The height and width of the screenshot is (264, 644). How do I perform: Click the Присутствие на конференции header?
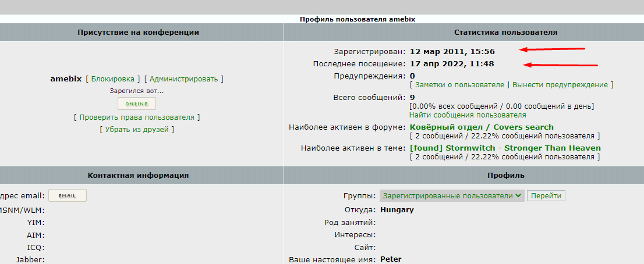point(138,33)
